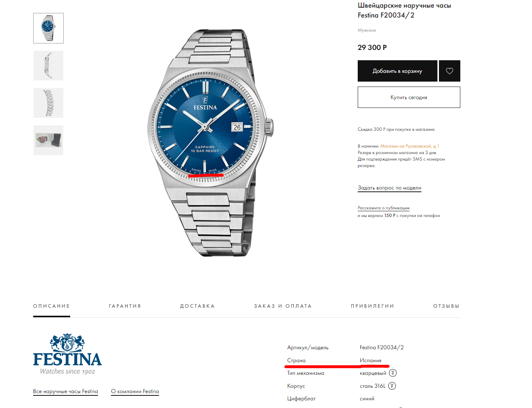Add watch to favorites with heart icon

pos(449,71)
